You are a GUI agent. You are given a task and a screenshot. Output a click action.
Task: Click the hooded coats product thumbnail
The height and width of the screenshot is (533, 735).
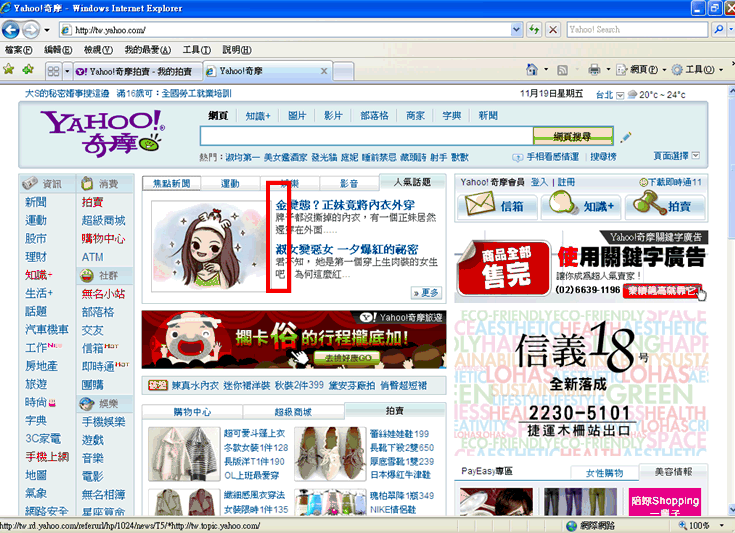[184, 454]
